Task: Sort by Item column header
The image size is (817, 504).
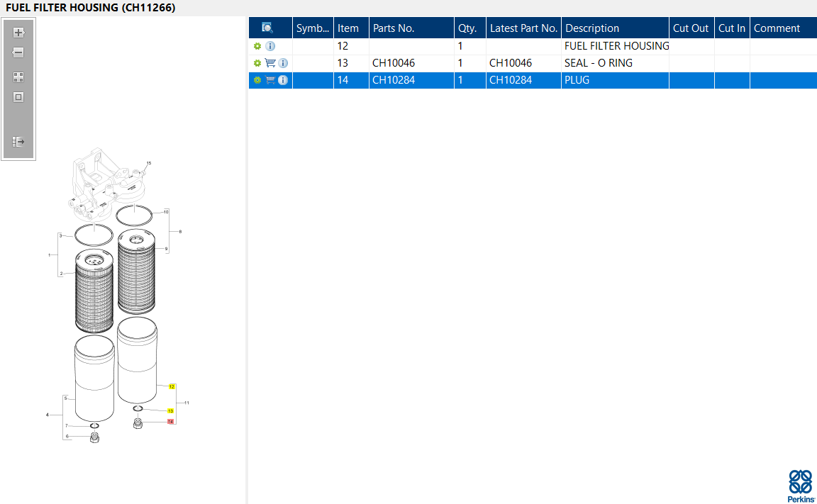Action: [x=351, y=28]
